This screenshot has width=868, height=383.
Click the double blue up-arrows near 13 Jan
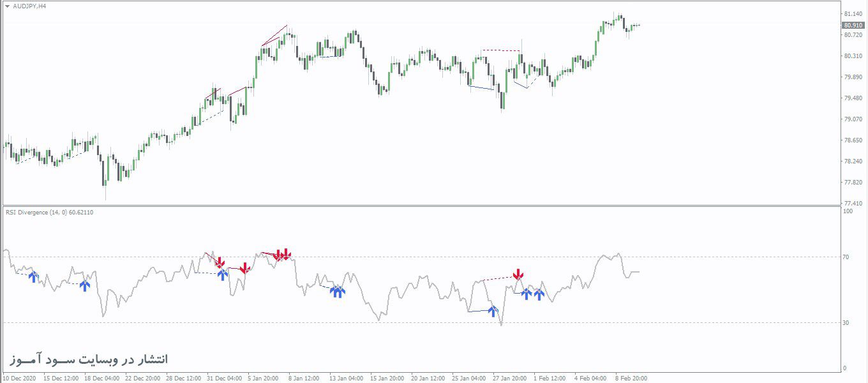(x=338, y=292)
